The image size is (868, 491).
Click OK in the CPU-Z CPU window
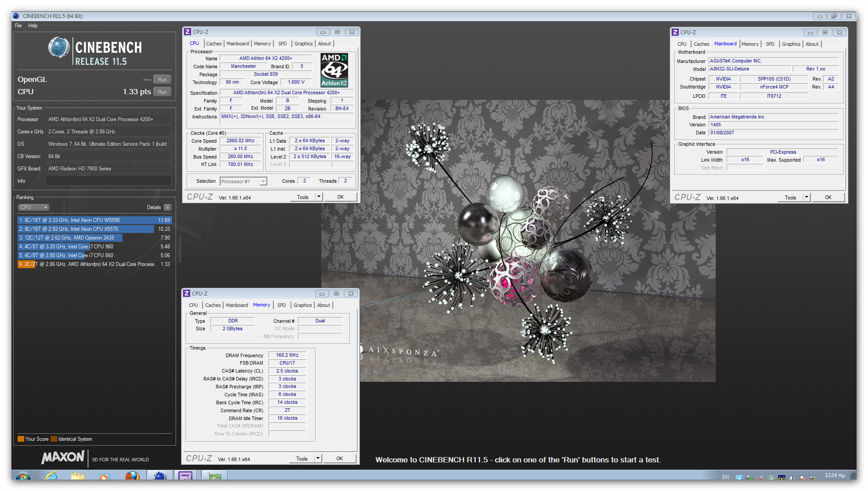(340, 197)
